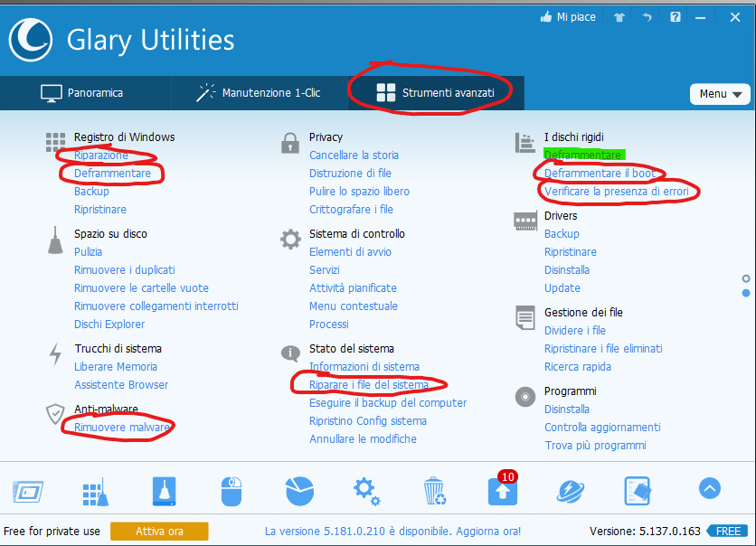Select the first page indicator dot
The image size is (756, 546).
point(746,279)
